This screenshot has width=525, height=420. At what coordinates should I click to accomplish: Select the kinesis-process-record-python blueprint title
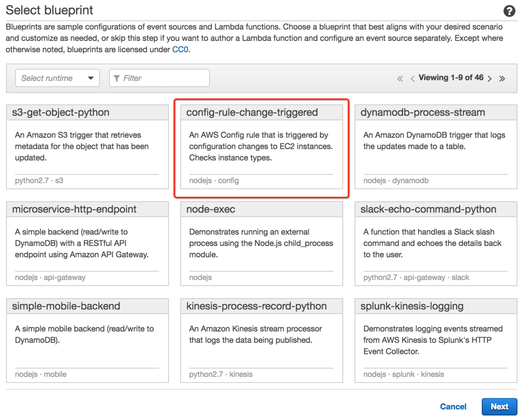[x=256, y=306]
